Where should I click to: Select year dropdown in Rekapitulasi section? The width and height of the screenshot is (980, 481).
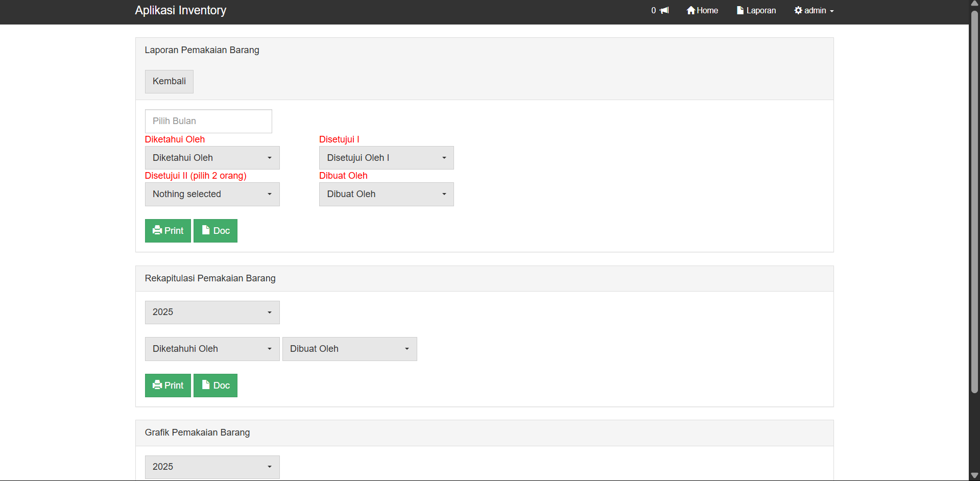(x=212, y=312)
